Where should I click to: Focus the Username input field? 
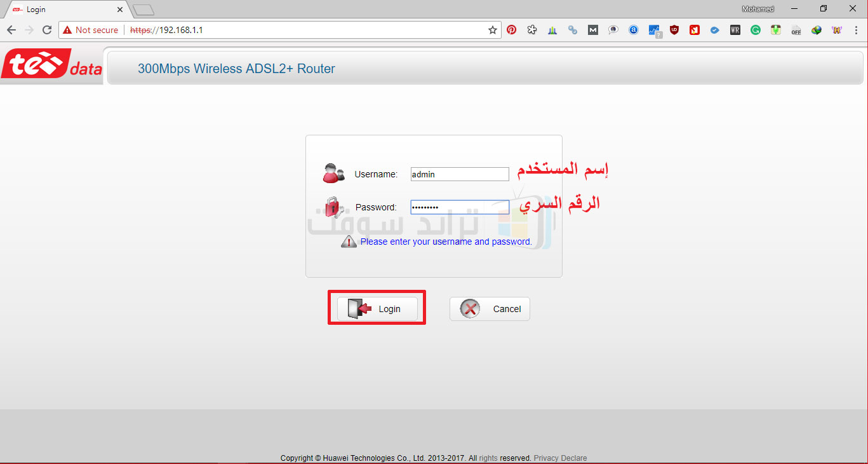pos(460,174)
